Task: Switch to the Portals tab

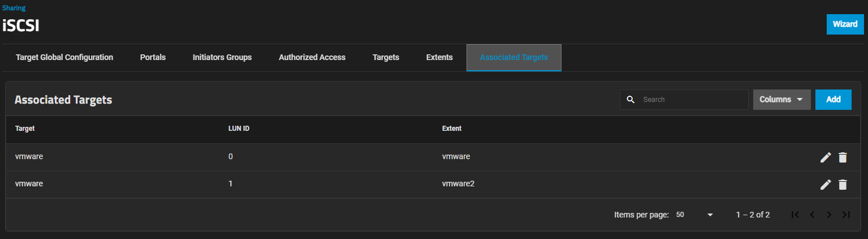Action: [153, 57]
